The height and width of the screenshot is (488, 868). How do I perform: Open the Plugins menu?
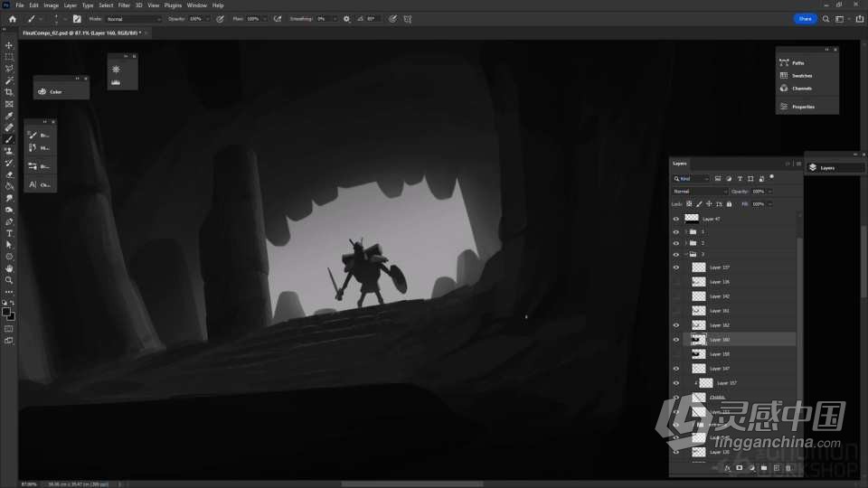173,5
